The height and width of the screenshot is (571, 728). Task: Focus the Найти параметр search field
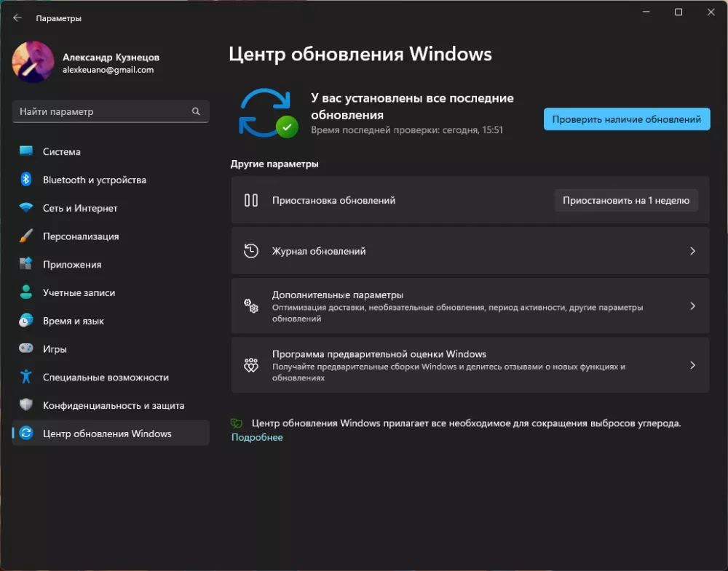(102, 112)
